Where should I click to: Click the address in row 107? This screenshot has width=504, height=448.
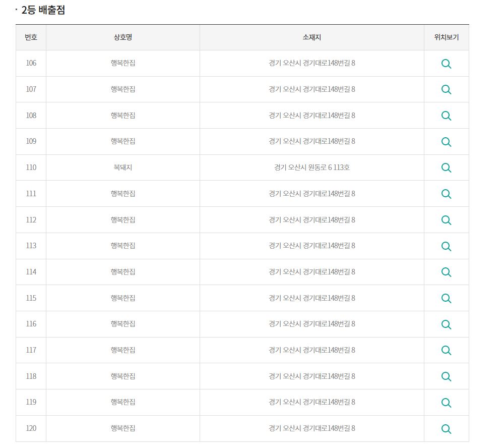(x=312, y=89)
